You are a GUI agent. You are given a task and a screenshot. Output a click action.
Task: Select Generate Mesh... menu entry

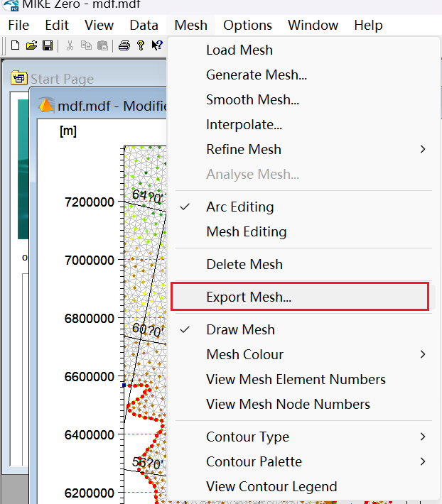point(303,75)
